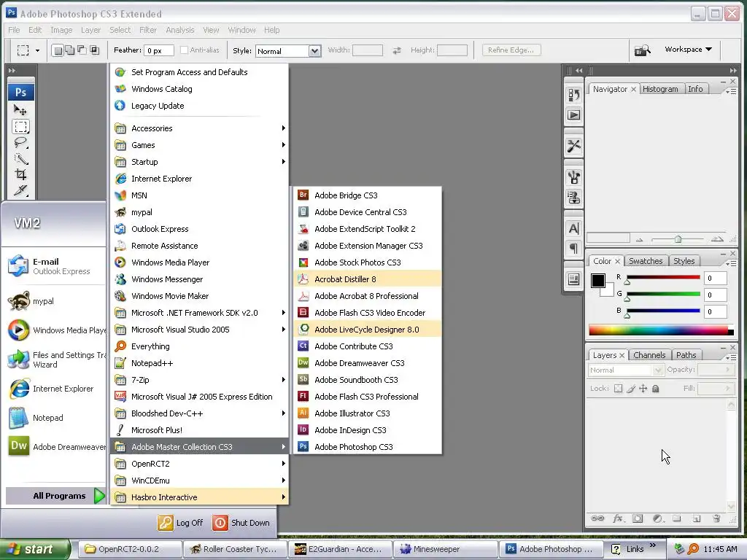Switch to the Channels tab
This screenshot has width=747, height=560.
[x=649, y=355]
